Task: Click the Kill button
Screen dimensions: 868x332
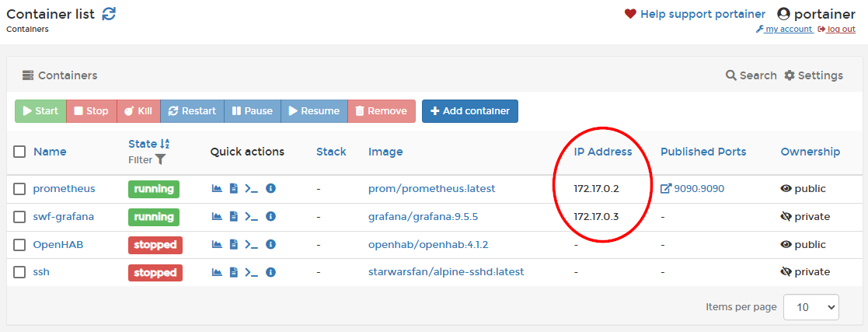Action: tap(138, 111)
